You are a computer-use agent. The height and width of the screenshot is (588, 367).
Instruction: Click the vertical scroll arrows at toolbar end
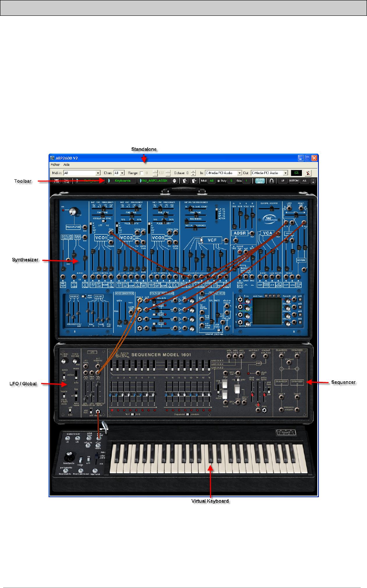(x=313, y=181)
